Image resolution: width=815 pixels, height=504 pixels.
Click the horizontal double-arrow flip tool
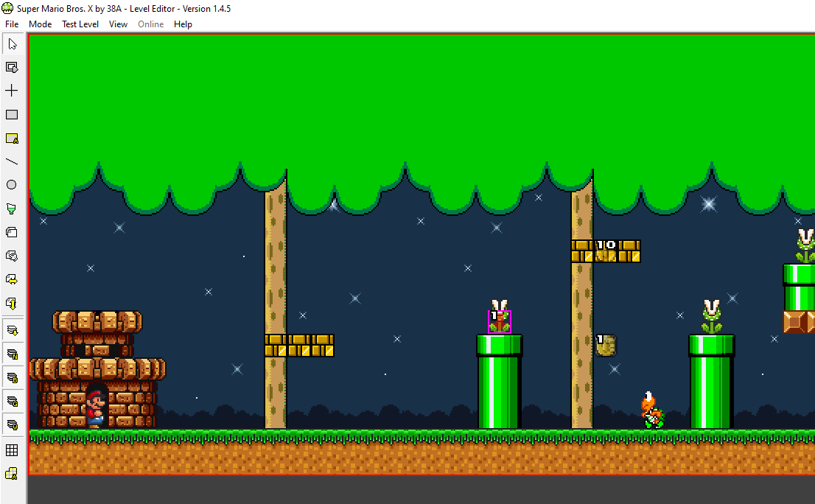[x=12, y=279]
